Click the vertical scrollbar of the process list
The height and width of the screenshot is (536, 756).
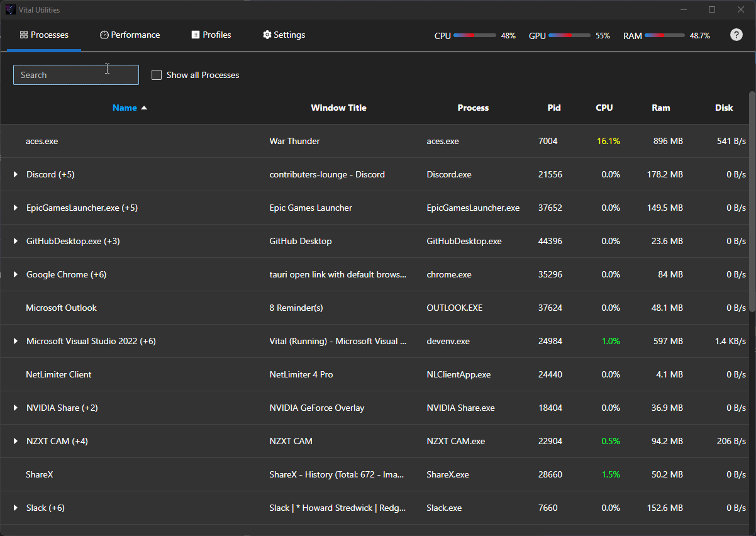(x=752, y=201)
